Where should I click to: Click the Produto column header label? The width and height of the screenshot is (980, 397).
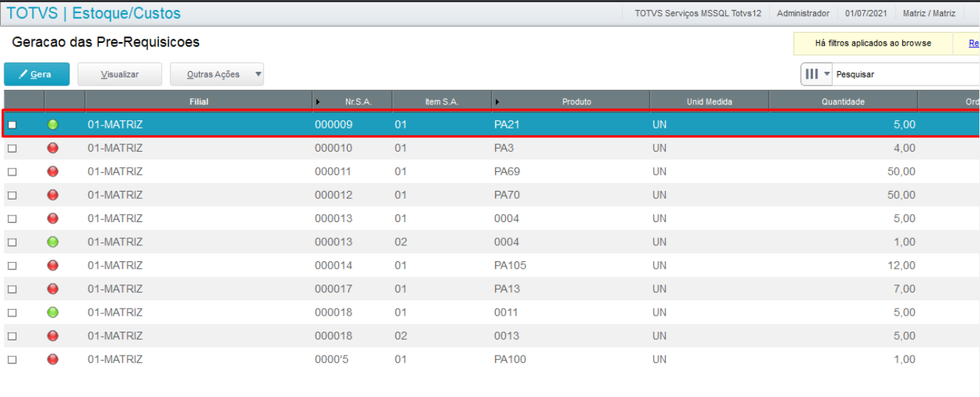click(x=576, y=102)
